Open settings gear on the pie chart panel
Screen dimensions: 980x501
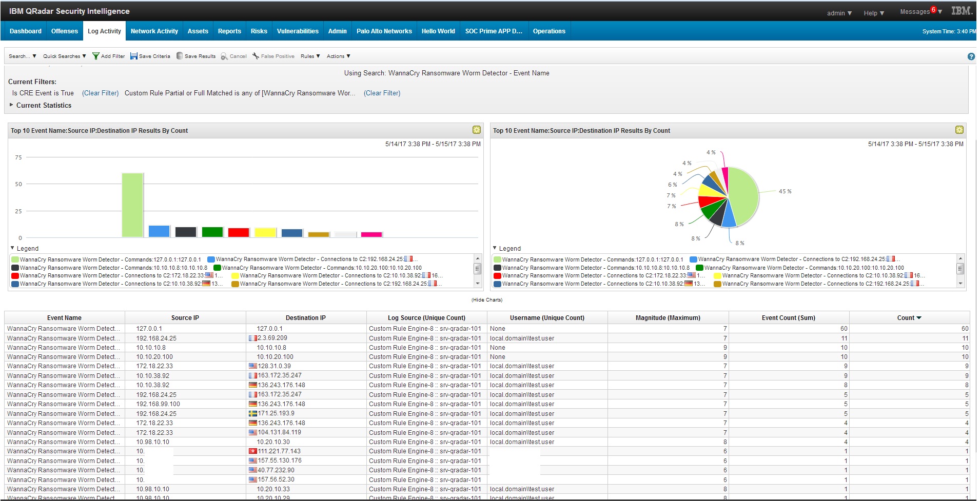pos(959,130)
